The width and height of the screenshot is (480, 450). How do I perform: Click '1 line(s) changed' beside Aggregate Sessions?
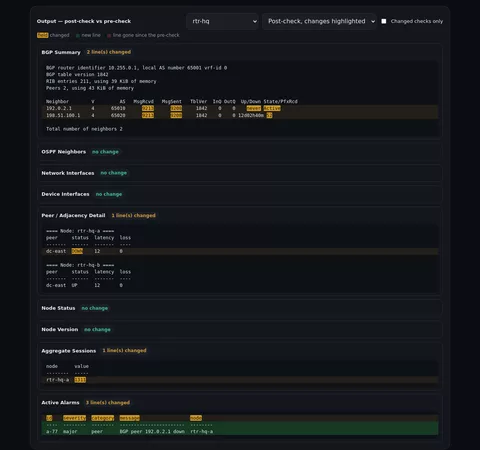tap(124, 351)
